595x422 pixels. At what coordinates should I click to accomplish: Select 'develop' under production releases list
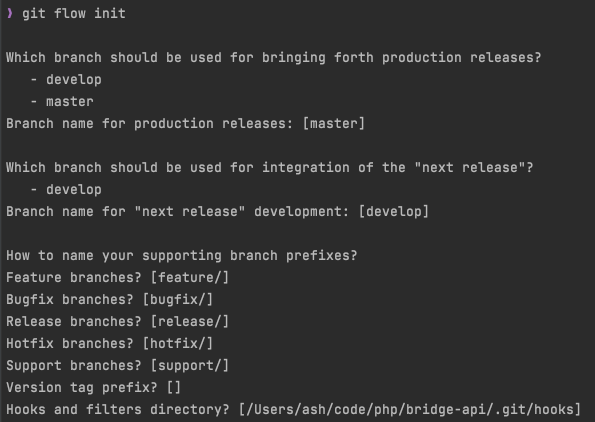pyautogui.click(x=74, y=80)
